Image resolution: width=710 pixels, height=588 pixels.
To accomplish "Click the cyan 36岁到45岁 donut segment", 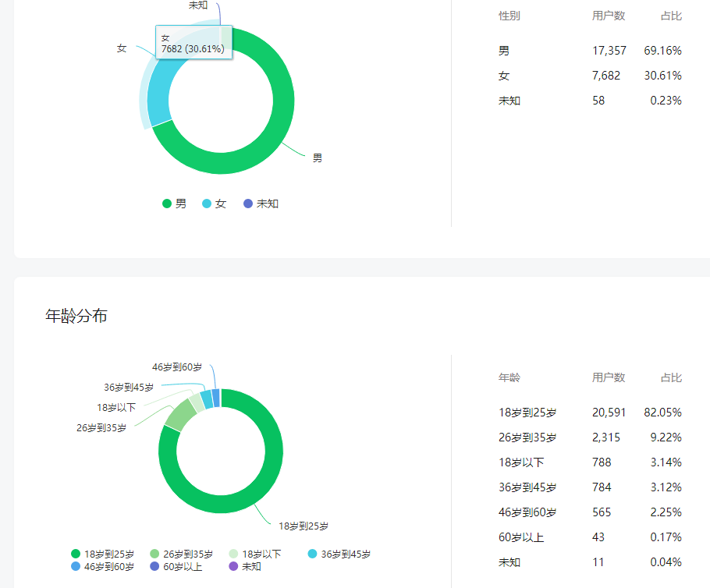I will pos(207,399).
